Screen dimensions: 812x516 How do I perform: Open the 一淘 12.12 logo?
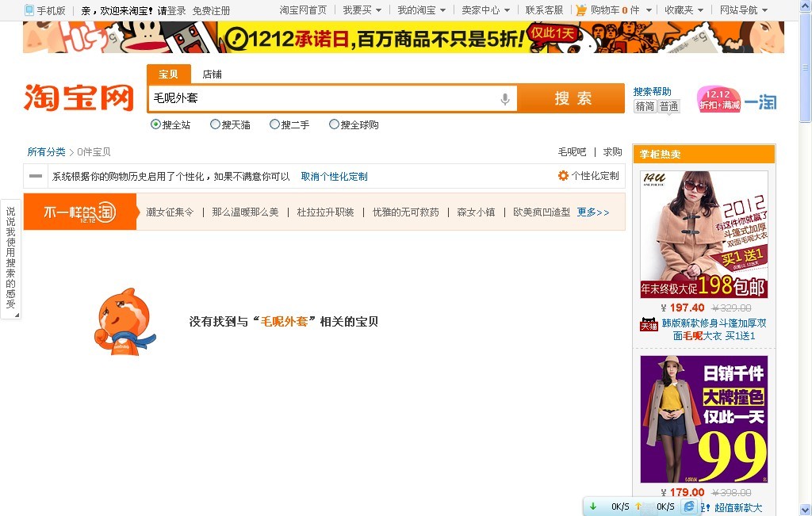point(737,99)
